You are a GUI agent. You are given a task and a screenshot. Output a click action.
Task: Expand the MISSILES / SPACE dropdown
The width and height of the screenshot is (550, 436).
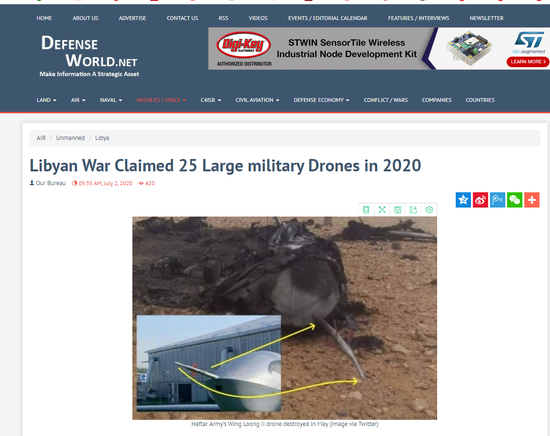161,100
